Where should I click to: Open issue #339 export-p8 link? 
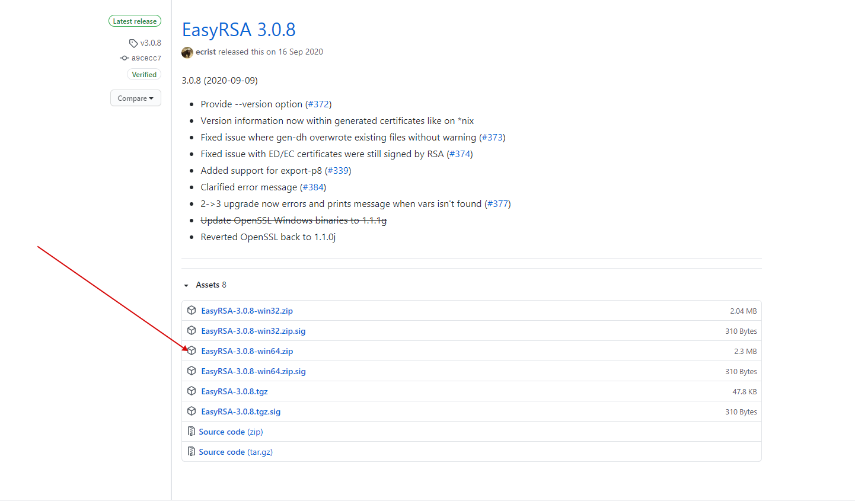(x=338, y=171)
